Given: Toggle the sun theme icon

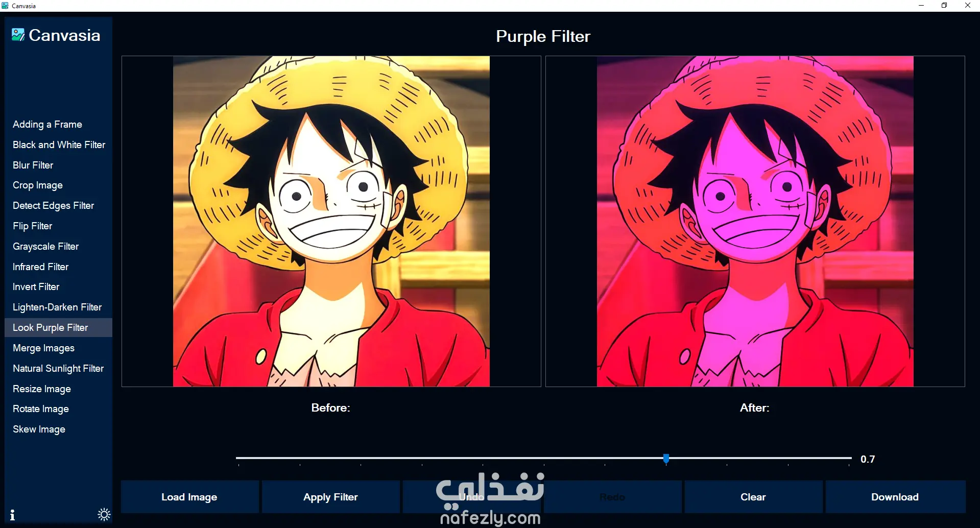Looking at the screenshot, I should click(104, 514).
